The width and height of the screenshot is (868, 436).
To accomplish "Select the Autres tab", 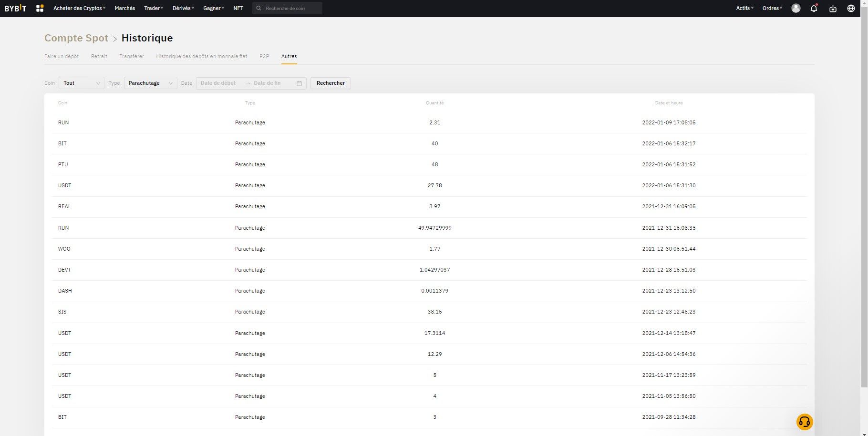I will click(x=289, y=56).
